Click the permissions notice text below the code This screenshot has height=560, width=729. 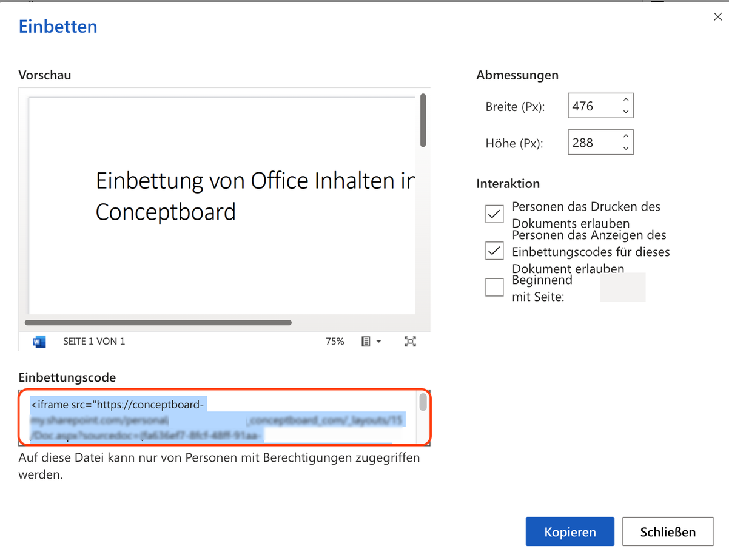pyautogui.click(x=220, y=466)
